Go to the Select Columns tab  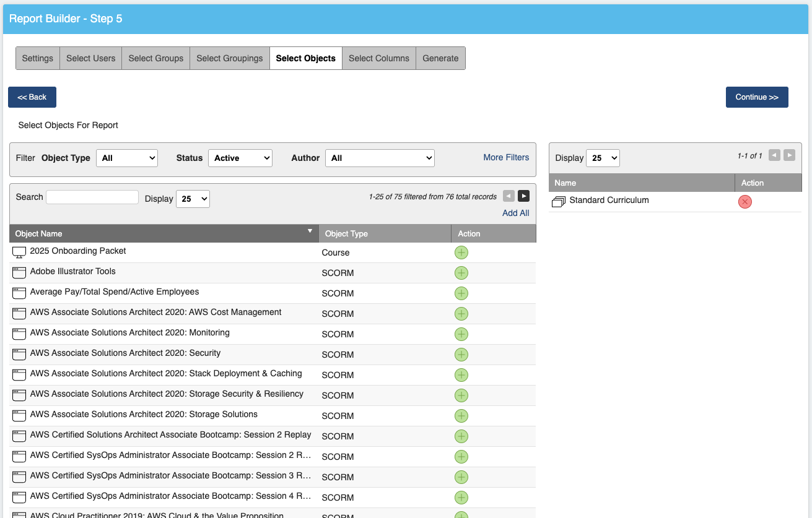379,58
